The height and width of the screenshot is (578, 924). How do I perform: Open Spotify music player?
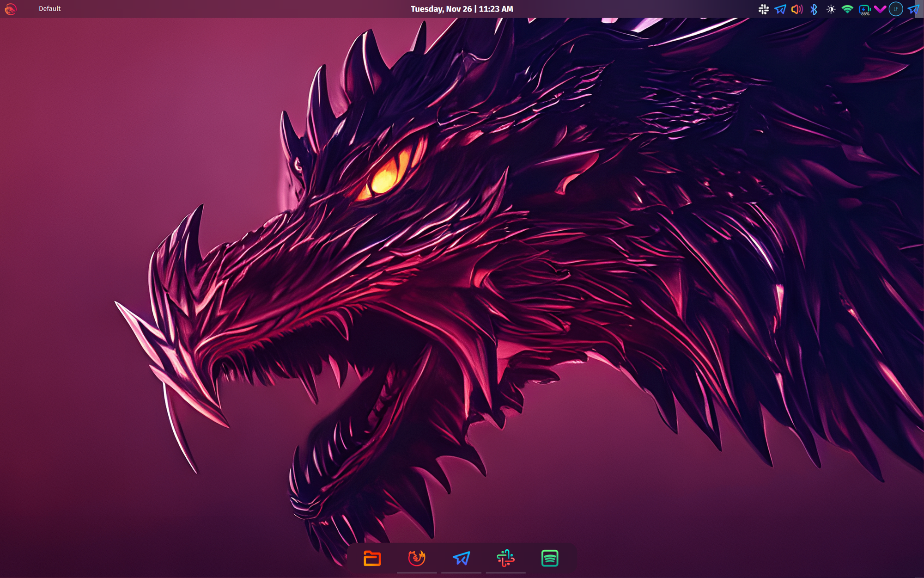(551, 558)
